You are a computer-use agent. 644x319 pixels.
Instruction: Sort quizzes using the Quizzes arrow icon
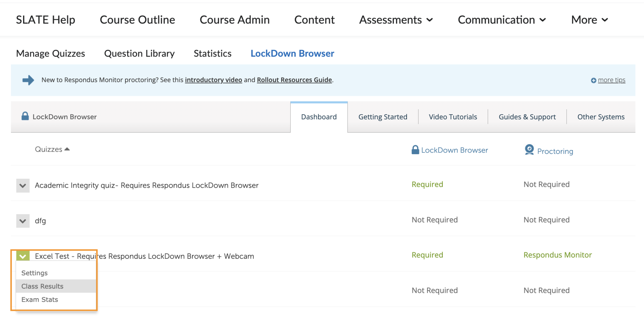pos(67,149)
